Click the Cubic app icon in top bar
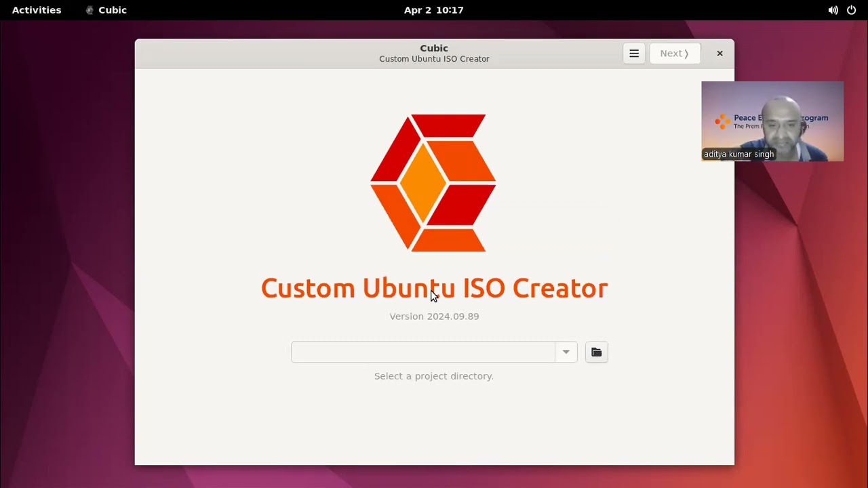The width and height of the screenshot is (868, 488). (x=90, y=10)
